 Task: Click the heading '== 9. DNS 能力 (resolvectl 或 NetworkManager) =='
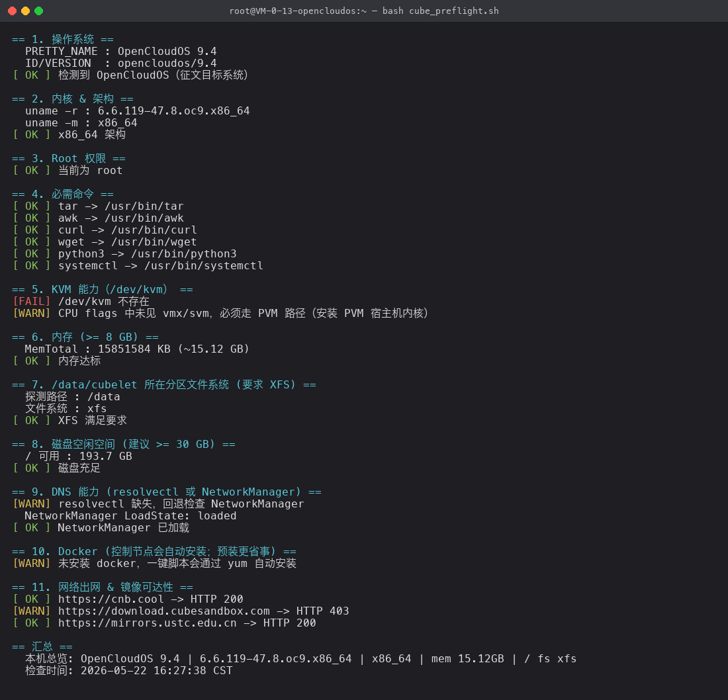pos(167,492)
